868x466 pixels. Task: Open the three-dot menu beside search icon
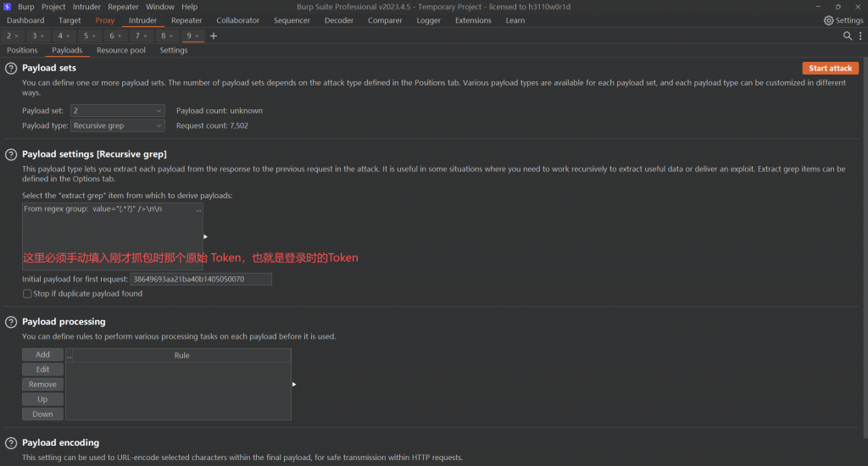pyautogui.click(x=859, y=36)
